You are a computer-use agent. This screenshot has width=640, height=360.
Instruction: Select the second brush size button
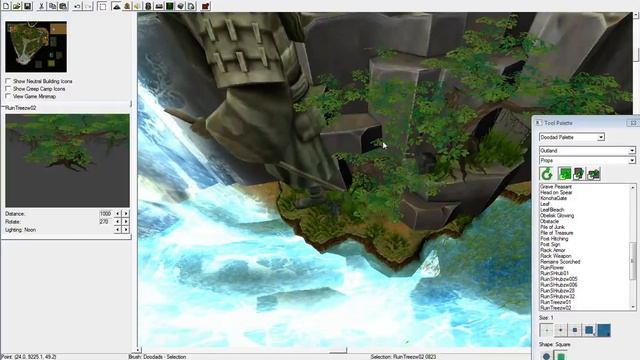(x=560, y=330)
